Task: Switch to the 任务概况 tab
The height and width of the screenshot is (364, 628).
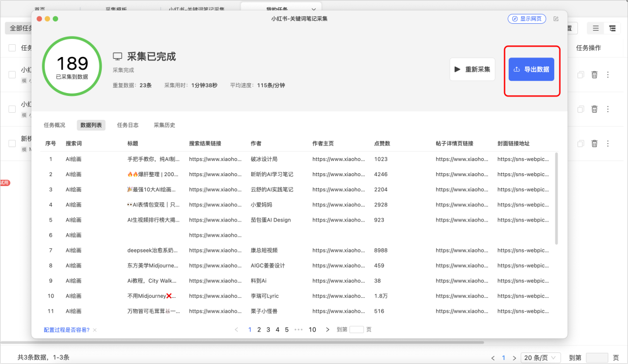Action: point(55,125)
